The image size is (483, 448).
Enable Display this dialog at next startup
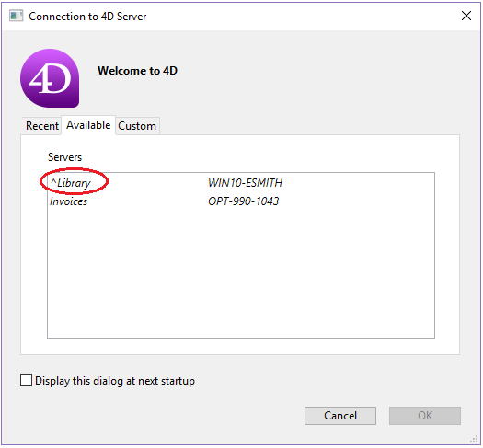26,380
